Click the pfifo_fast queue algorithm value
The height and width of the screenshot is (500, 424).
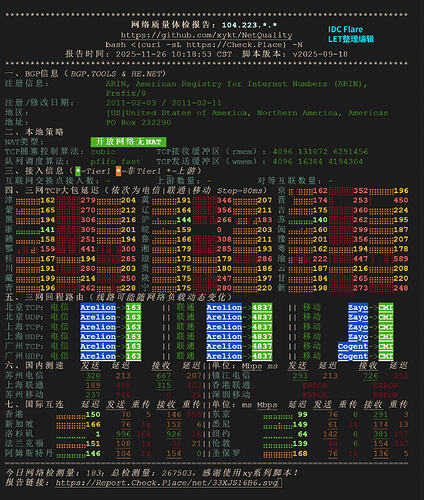point(115,161)
